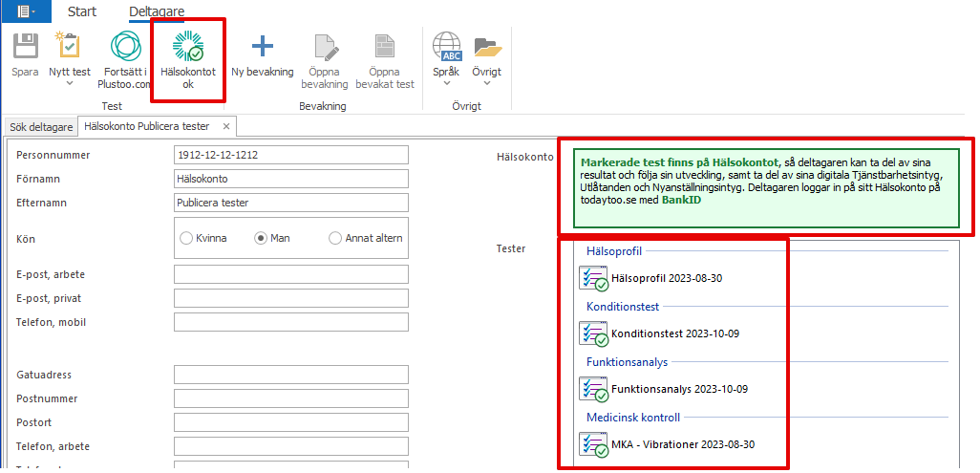
Task: Select the Man radio button
Action: (x=261, y=238)
